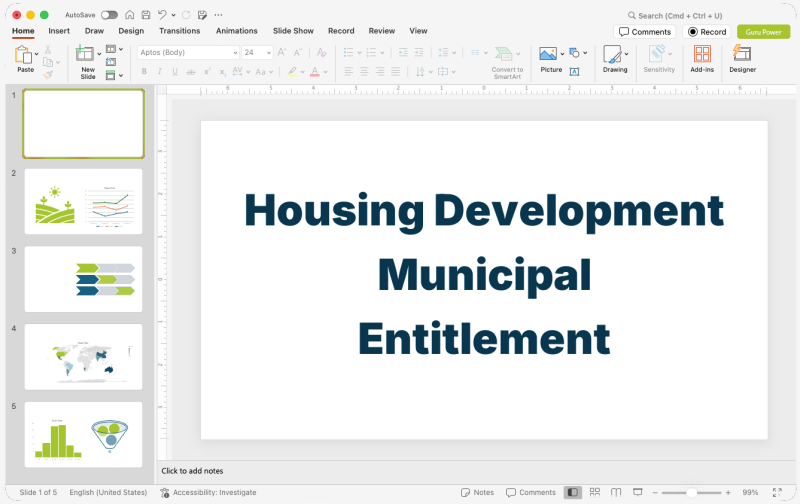Viewport: 800px width, 504px height.
Task: Switch to the Animations tab
Action: (237, 31)
